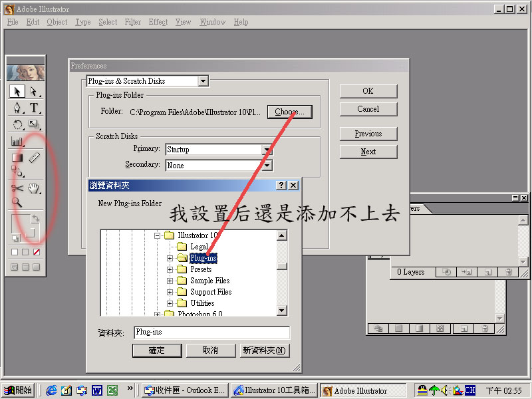Click the 資料夾 folder name field
532x399 pixels.
click(211, 332)
